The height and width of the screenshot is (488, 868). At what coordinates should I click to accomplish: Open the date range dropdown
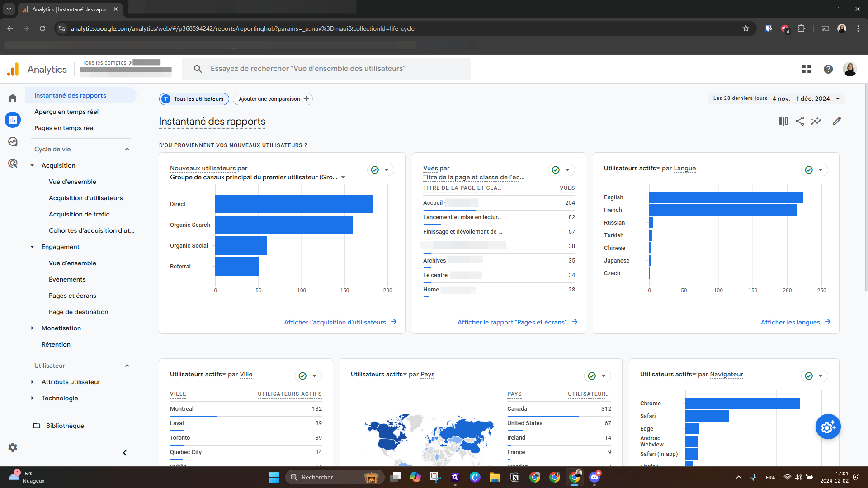(x=801, y=99)
